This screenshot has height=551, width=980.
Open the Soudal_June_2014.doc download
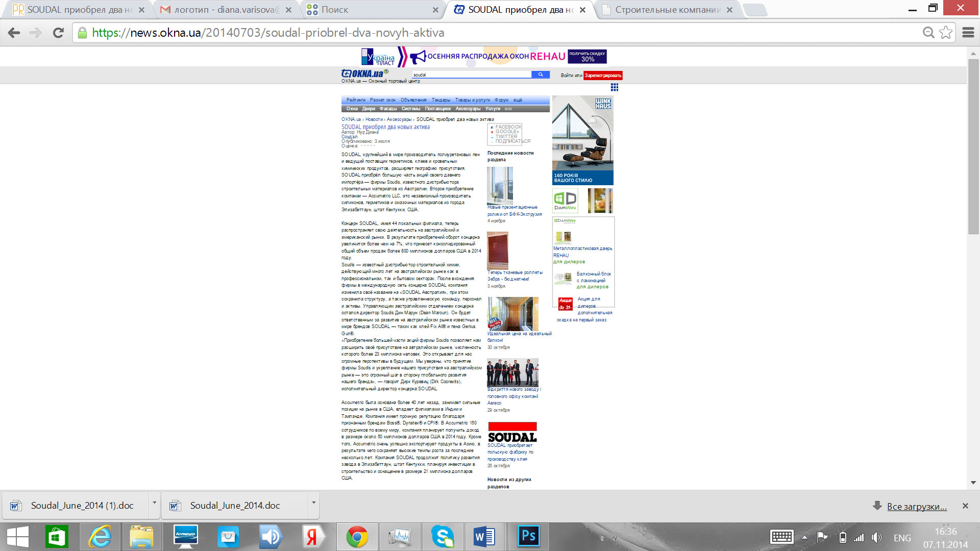tap(235, 506)
